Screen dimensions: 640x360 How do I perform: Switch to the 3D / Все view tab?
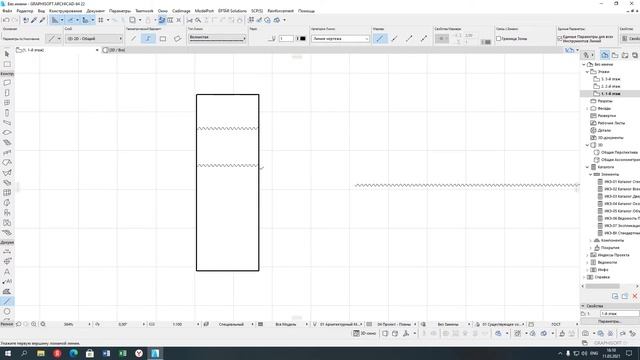pyautogui.click(x=114, y=50)
